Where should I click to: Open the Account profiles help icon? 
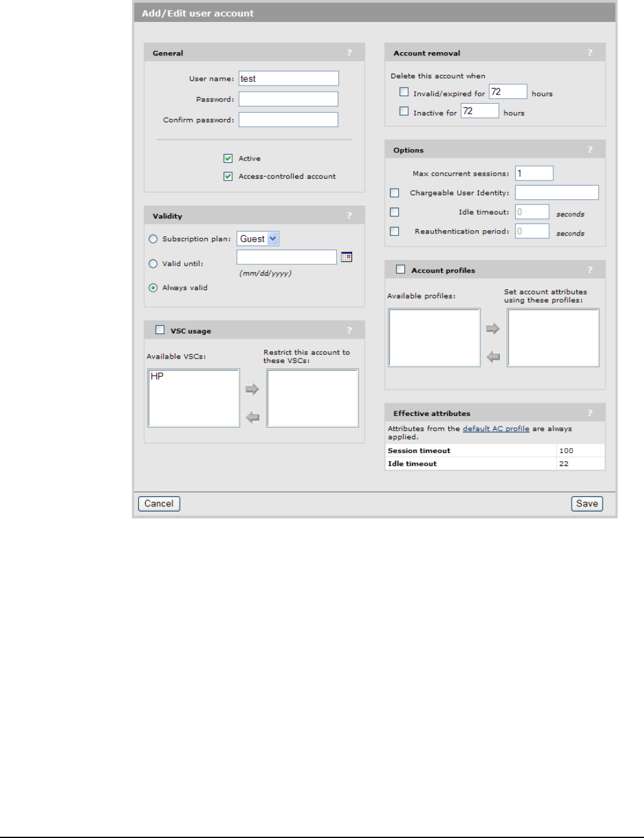pyautogui.click(x=590, y=270)
